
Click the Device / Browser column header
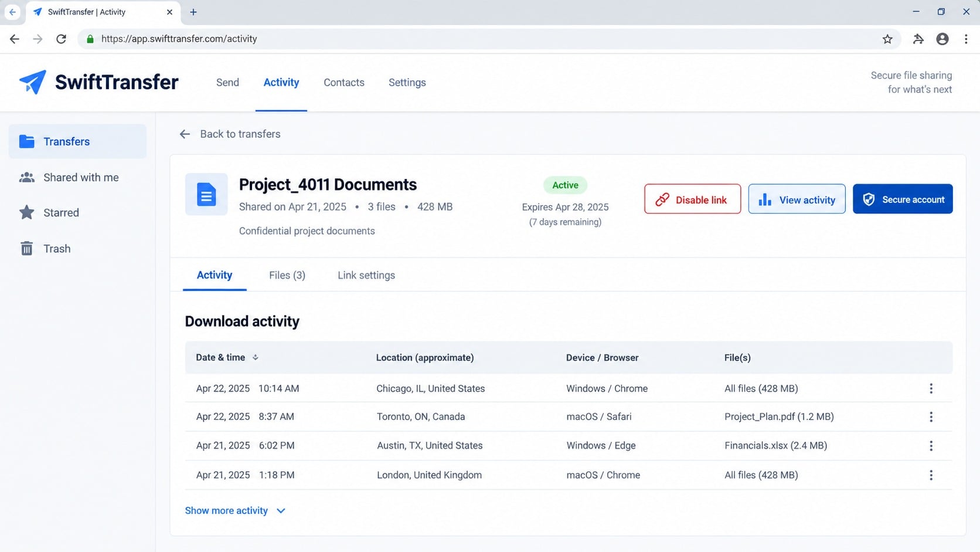pyautogui.click(x=602, y=357)
